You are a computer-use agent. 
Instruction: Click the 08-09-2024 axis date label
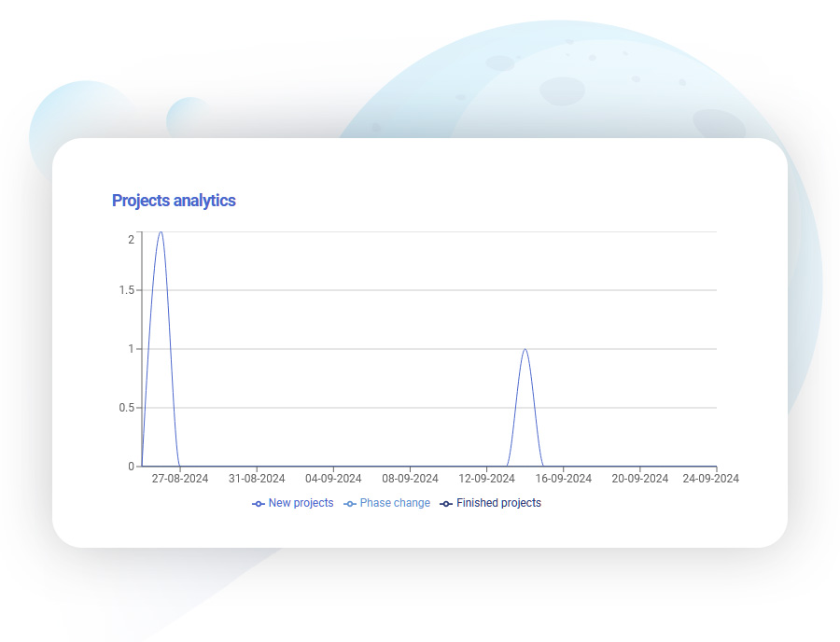coord(410,479)
